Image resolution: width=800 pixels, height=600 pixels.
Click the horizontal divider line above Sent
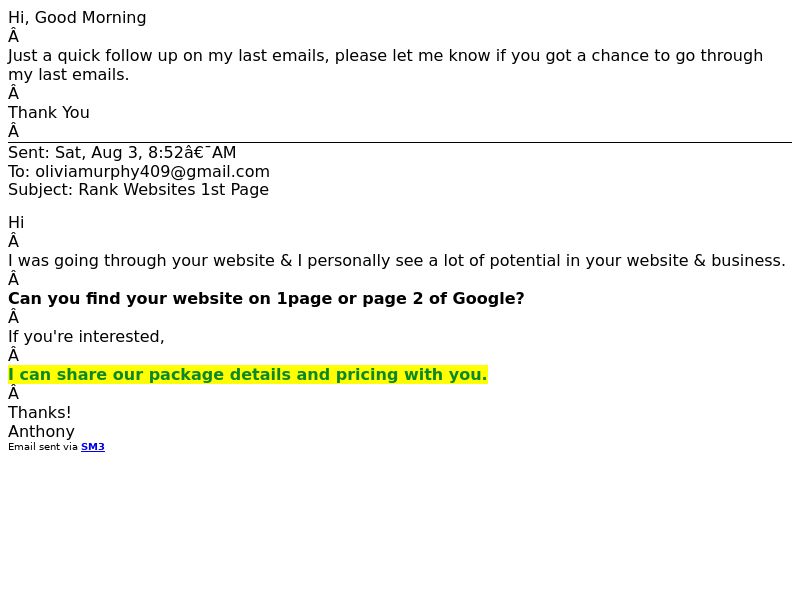tap(400, 142)
